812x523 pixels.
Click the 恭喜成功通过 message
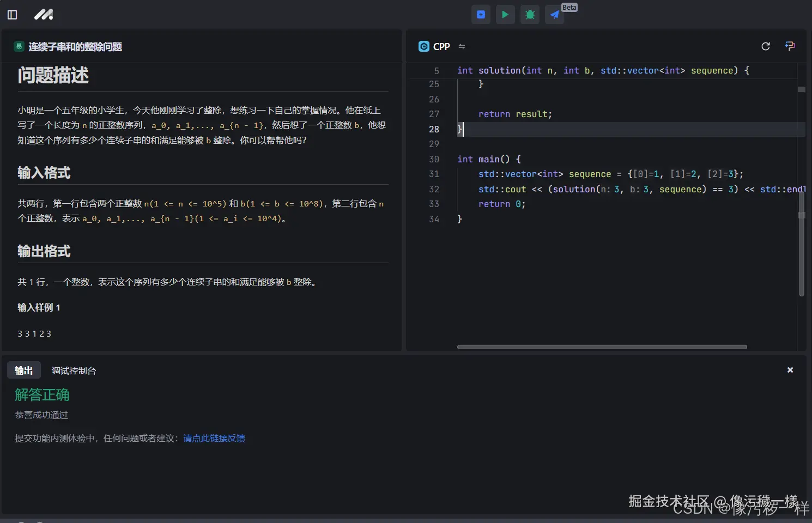(41, 415)
